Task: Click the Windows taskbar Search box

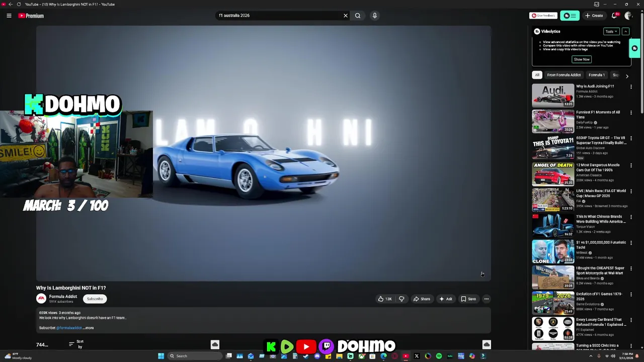Action: pyautogui.click(x=195, y=356)
